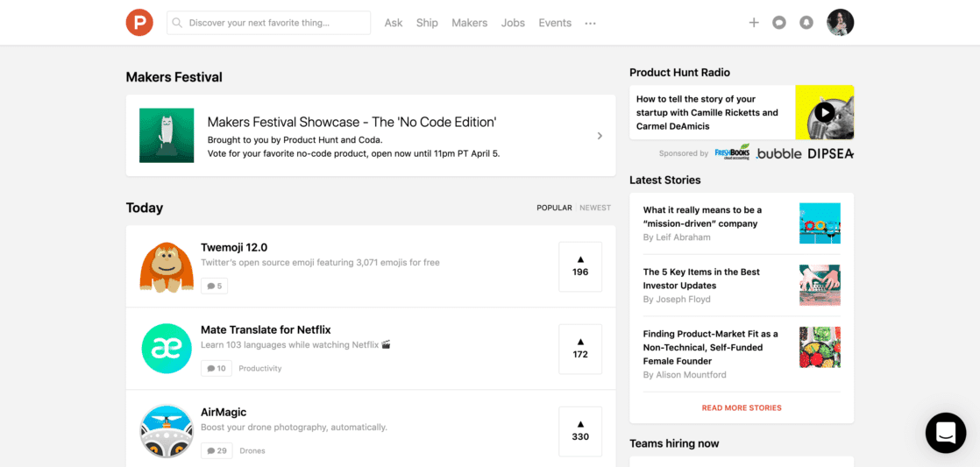The height and width of the screenshot is (467, 980).
Task: Click the Twemoji 12.0 orangutan icon
Action: (x=167, y=266)
